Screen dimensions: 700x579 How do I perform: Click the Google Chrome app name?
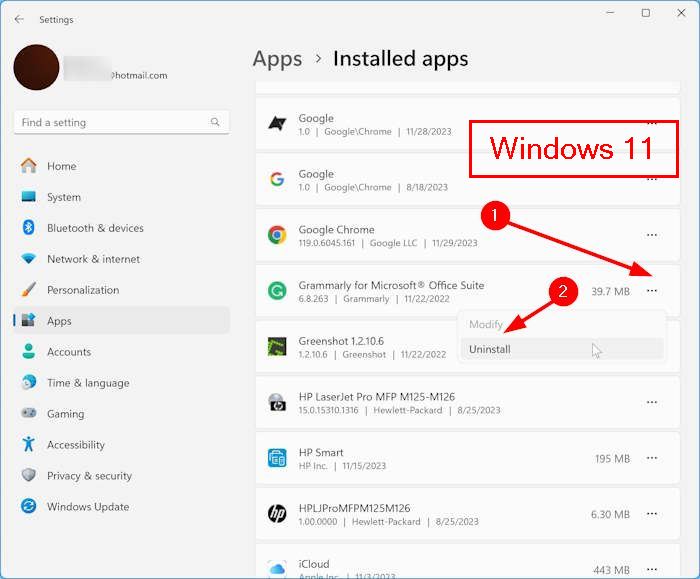(x=336, y=229)
